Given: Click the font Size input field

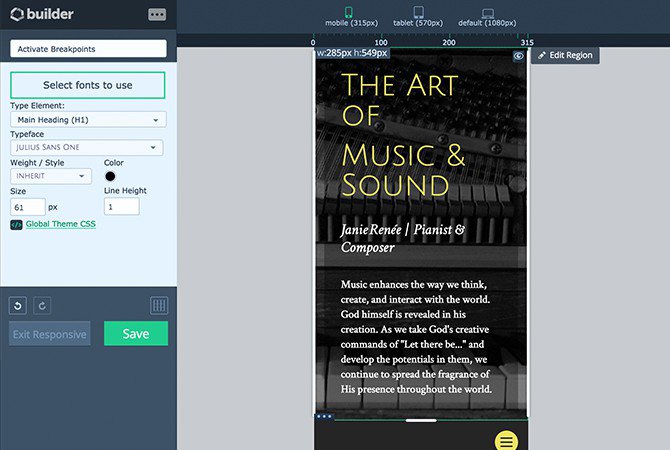Looking at the screenshot, I should 28,207.
